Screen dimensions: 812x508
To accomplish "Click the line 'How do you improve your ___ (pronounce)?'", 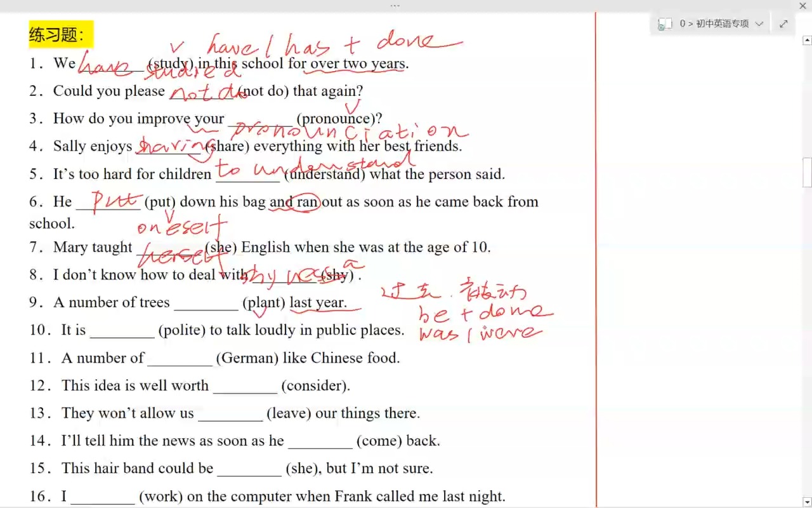I will 206,119.
